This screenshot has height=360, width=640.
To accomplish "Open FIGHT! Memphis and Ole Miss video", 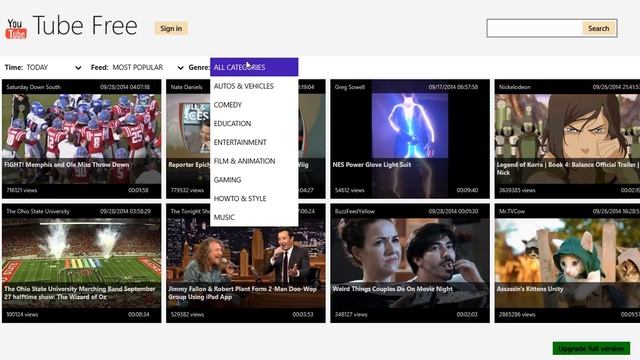I will tap(82, 139).
